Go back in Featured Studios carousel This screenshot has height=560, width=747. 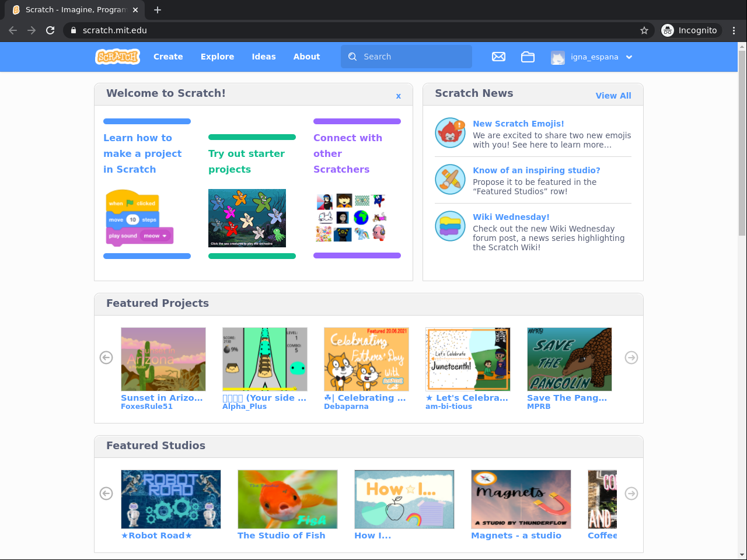[106, 494]
